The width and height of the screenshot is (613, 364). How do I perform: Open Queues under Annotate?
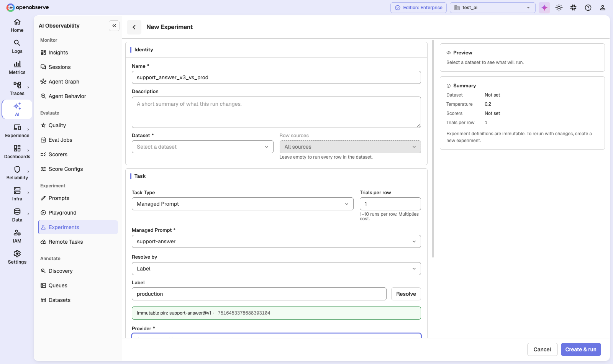pos(78,285)
